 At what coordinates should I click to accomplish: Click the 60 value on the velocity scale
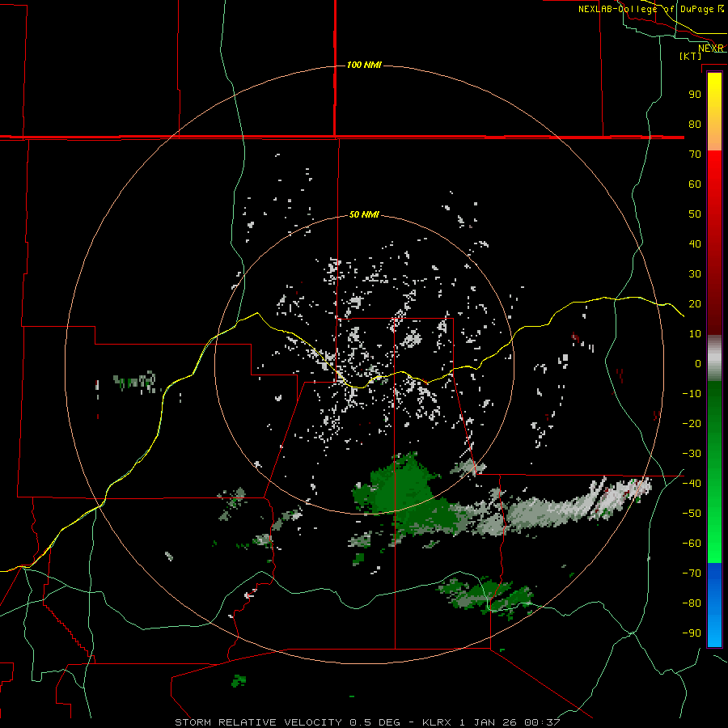pos(695,184)
